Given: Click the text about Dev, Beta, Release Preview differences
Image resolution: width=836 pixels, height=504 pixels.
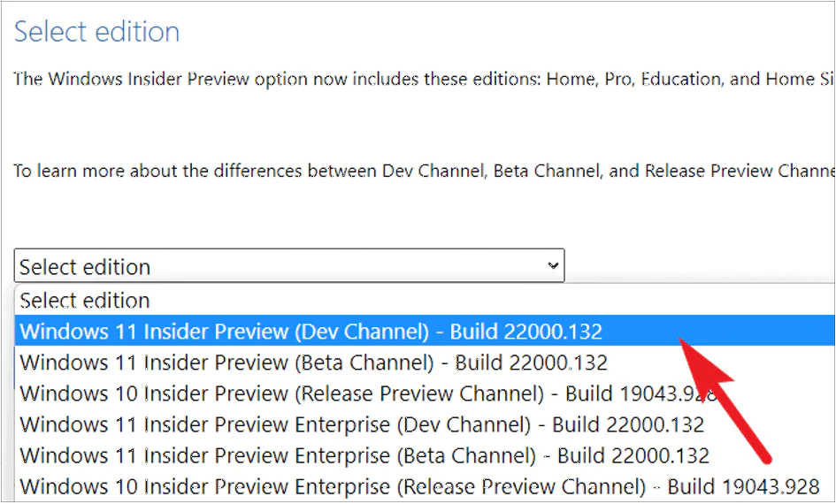Looking at the screenshot, I should 424,171.
